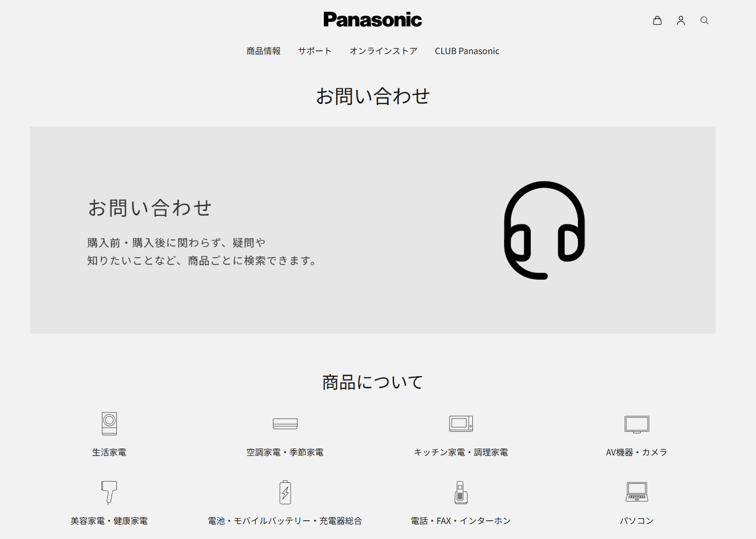Open the shopping bag cart icon
Viewport: 756px width, 539px height.
point(657,20)
